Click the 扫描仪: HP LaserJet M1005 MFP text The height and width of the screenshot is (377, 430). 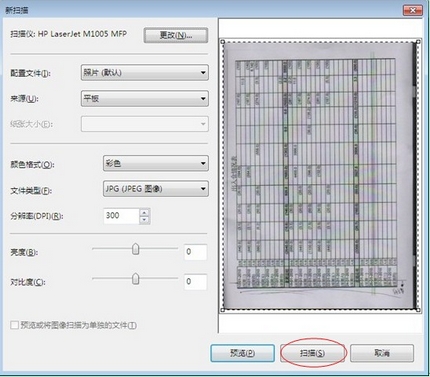(69, 34)
